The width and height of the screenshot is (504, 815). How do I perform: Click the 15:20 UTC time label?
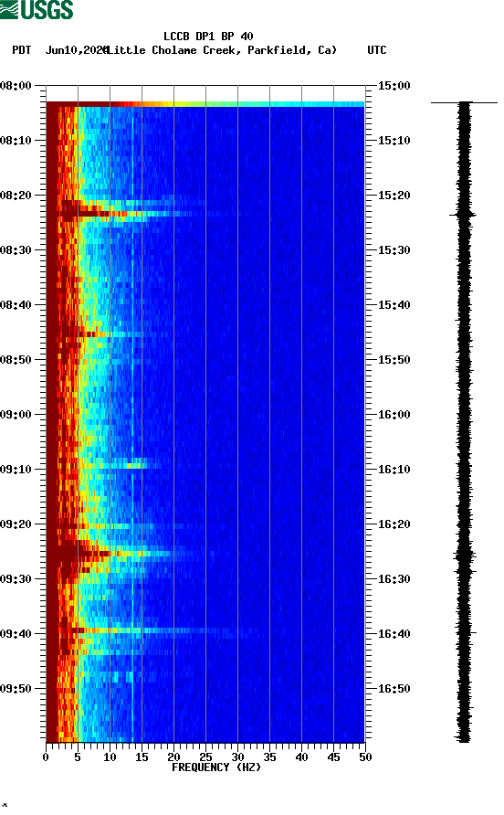pos(394,196)
